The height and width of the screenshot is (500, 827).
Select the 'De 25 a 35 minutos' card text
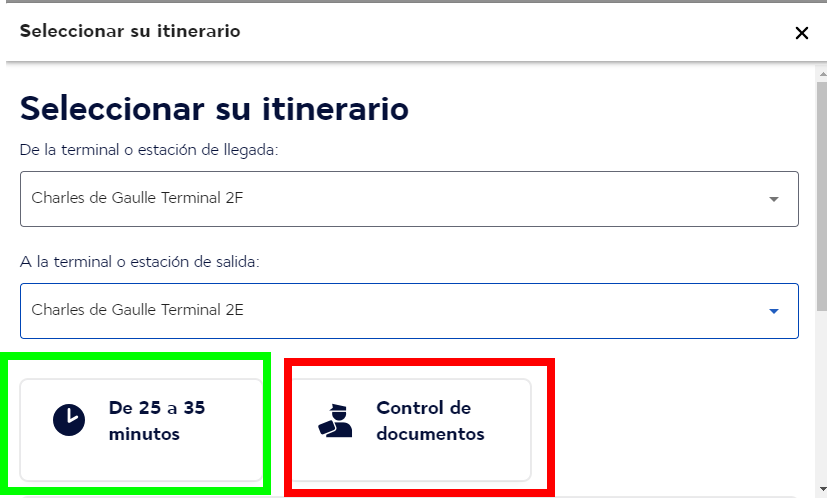click(157, 420)
